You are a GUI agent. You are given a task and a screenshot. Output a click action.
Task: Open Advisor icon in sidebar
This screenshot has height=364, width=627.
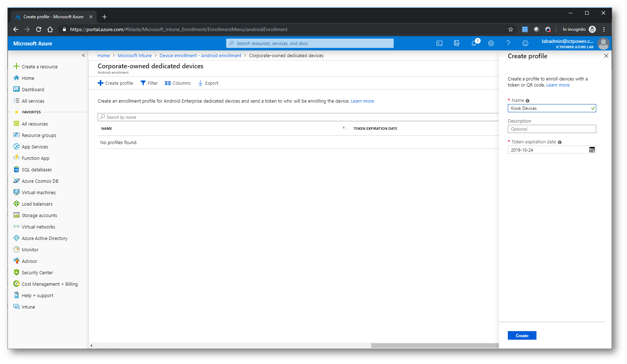16,261
